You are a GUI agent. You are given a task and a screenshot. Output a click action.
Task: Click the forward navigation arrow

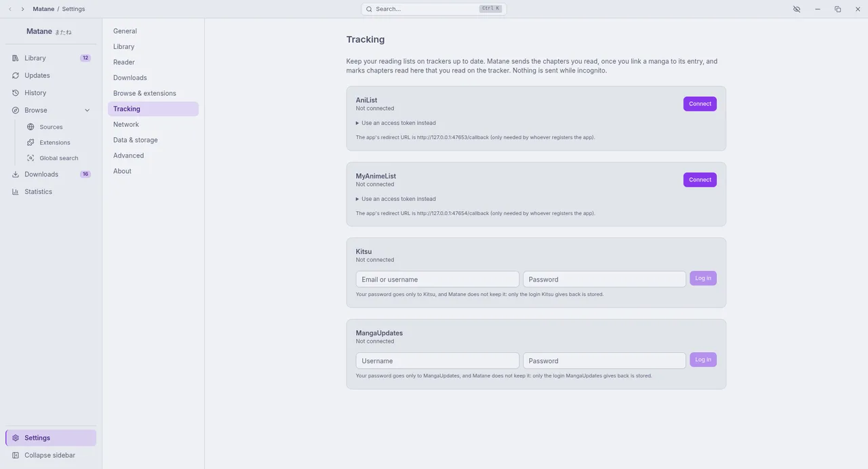point(22,9)
